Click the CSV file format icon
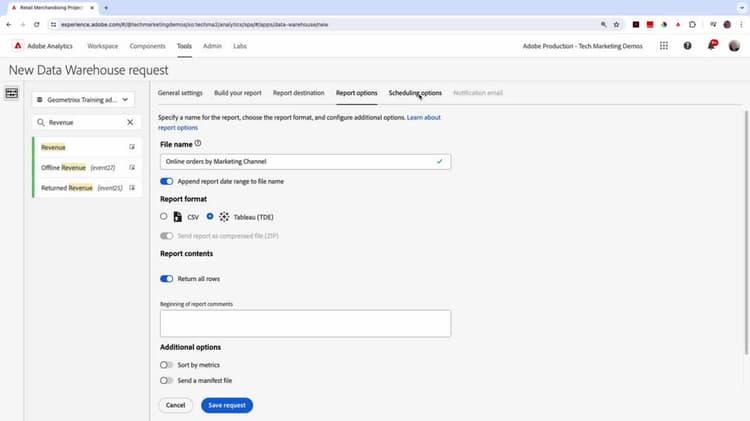The image size is (750, 421). [x=177, y=217]
